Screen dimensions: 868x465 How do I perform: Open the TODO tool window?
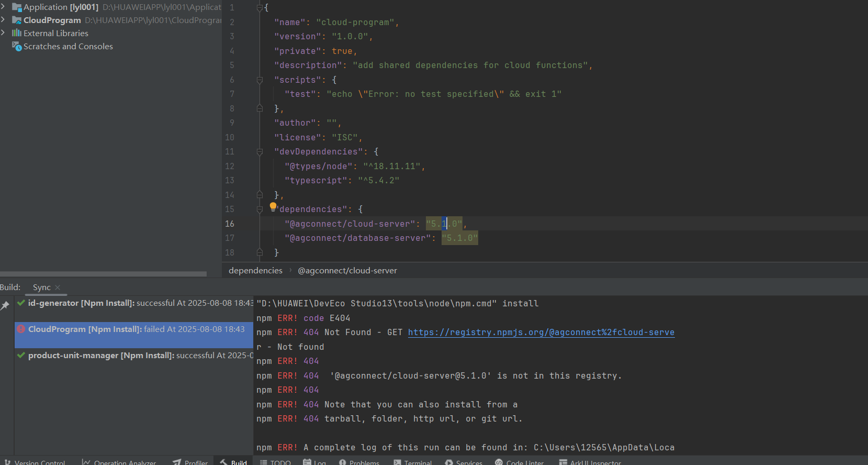tap(275, 462)
